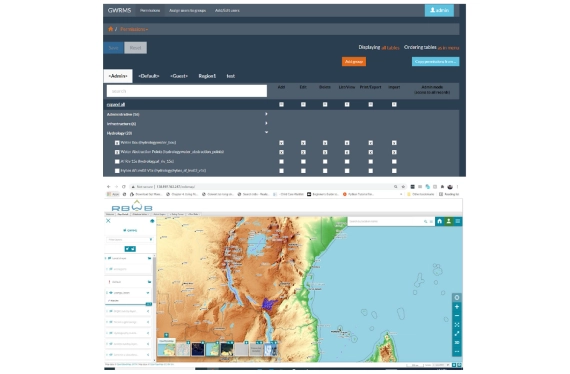570x374 pixels.
Task: Click the layers stack icon in side panel
Action: pos(152,221)
